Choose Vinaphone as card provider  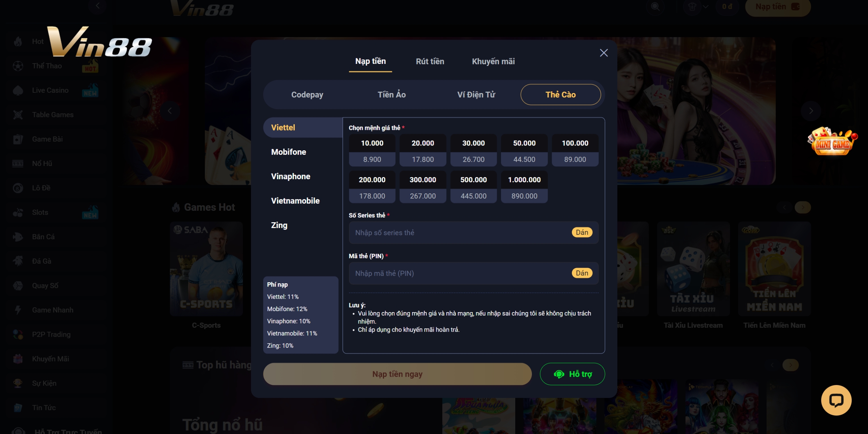[303, 176]
